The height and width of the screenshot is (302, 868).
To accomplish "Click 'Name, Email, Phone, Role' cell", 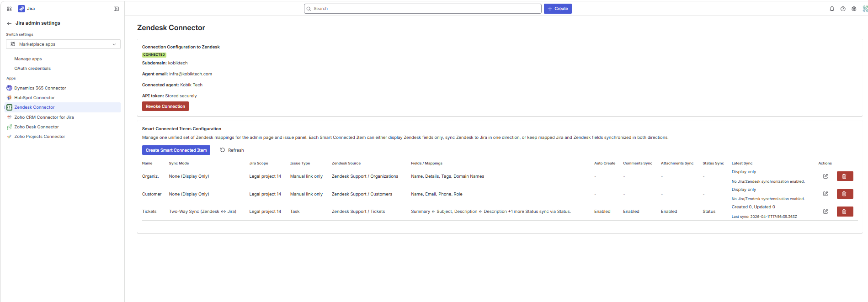I will pyautogui.click(x=437, y=194).
